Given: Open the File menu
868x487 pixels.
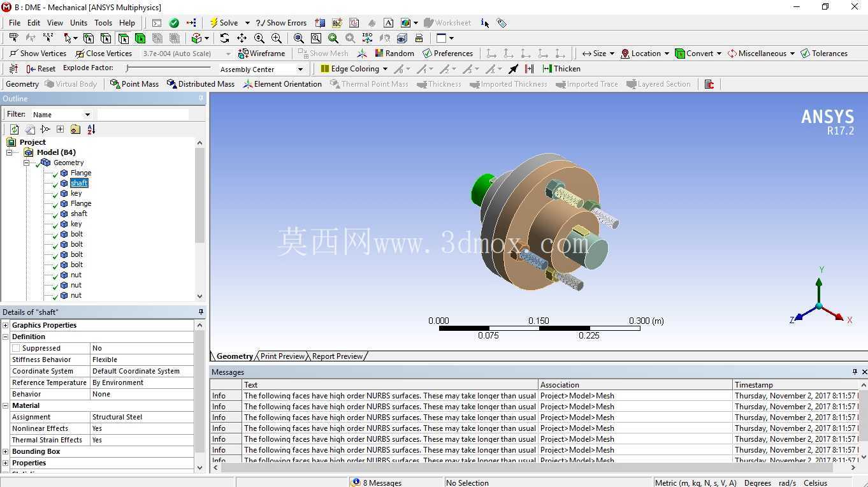Looking at the screenshot, I should [x=15, y=23].
